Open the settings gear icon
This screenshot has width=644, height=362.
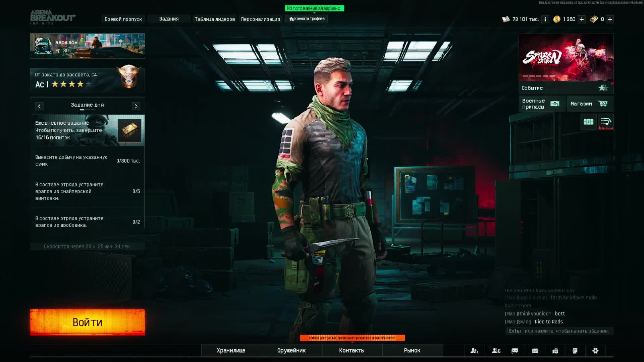point(595,351)
